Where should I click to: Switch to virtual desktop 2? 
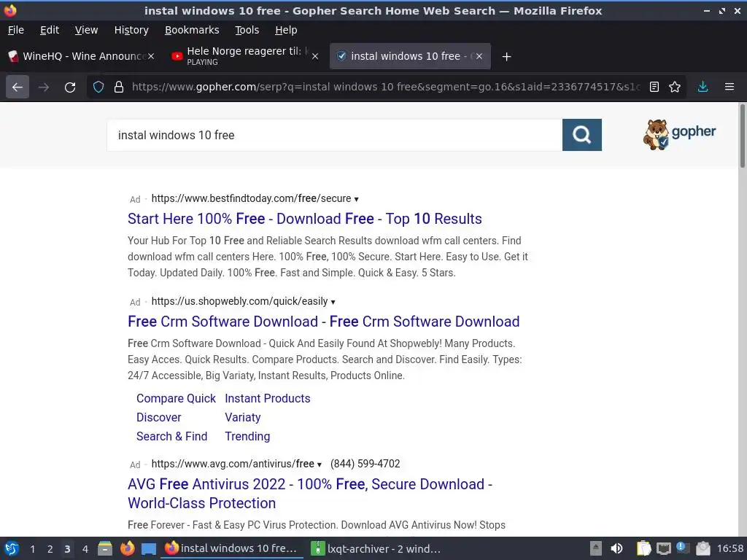pyautogui.click(x=50, y=549)
